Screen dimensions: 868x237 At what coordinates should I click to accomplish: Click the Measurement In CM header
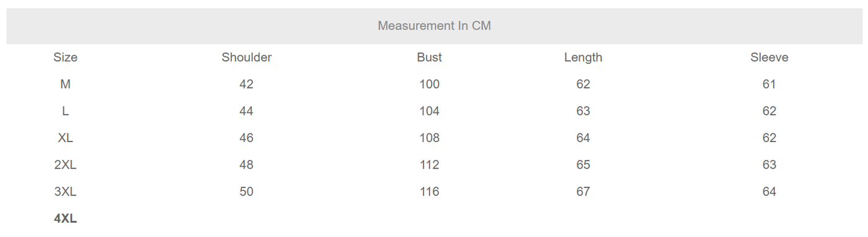[434, 26]
